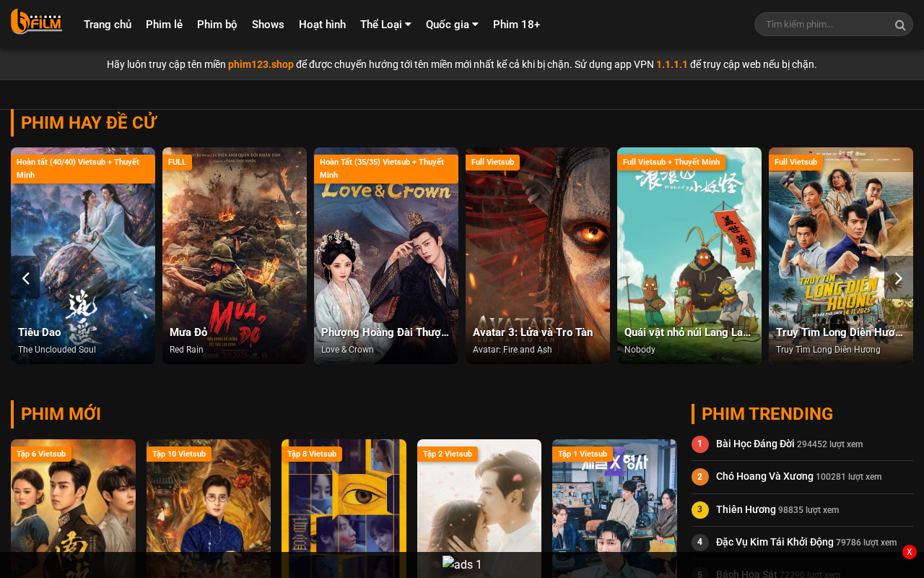The image size is (924, 578).
Task: Click the Avatar: Fire and Ash subtitle
Action: 513,350
